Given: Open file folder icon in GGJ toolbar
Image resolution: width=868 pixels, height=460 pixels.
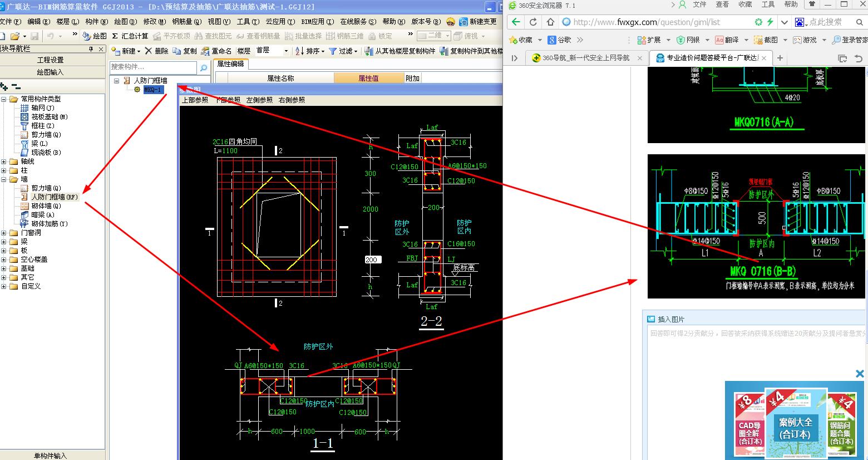Looking at the screenshot, I should point(15,36).
